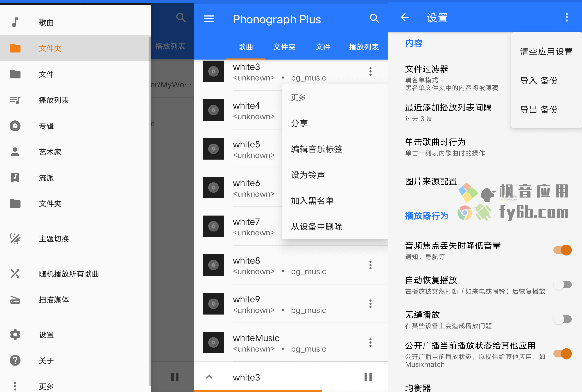Choose 编辑音乐标签 in the context menu
582x392 pixels.
[x=335, y=149]
